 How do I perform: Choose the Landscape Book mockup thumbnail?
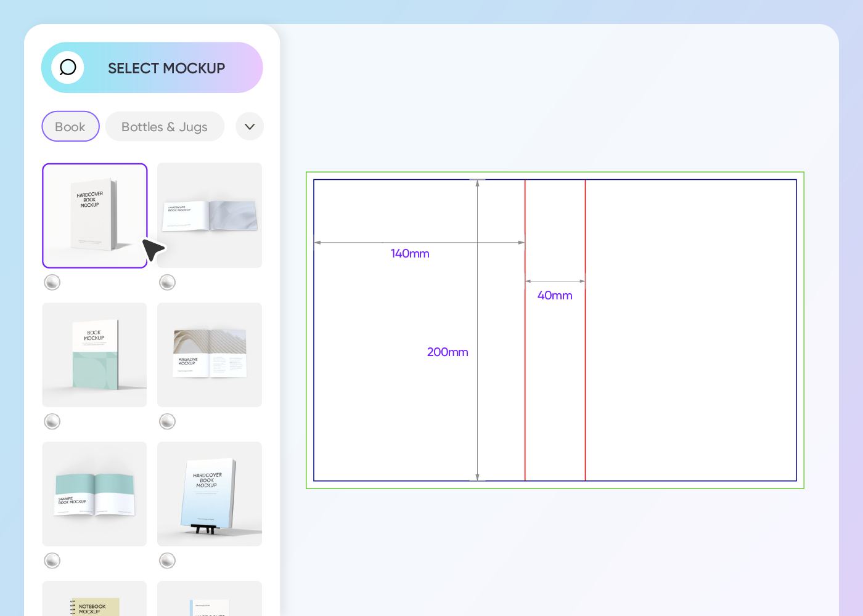210,216
